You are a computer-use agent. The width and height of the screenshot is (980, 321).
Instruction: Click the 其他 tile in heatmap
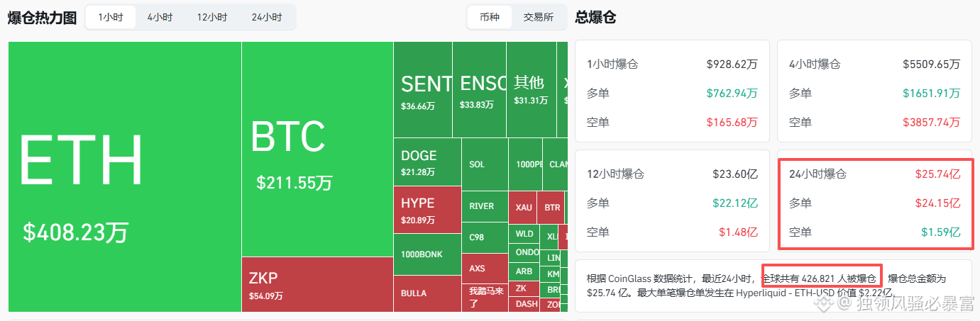pyautogui.click(x=531, y=90)
